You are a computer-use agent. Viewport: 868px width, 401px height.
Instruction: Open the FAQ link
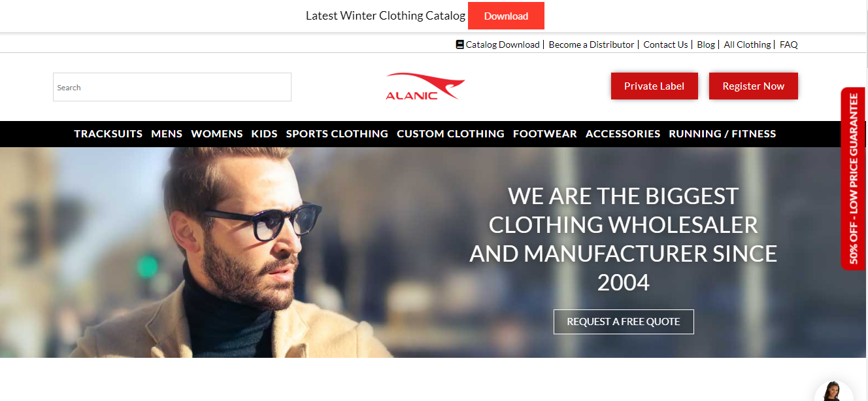[789, 44]
